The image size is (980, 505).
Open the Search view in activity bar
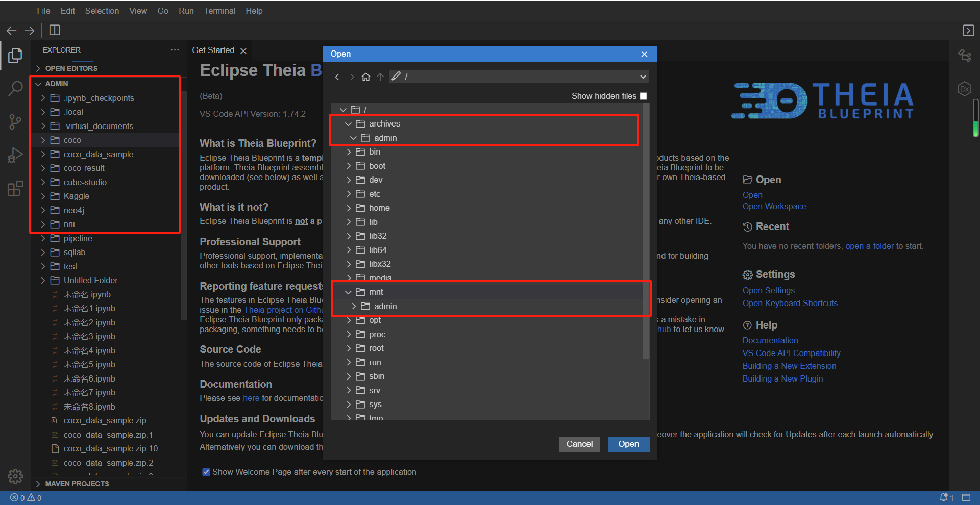[15, 89]
